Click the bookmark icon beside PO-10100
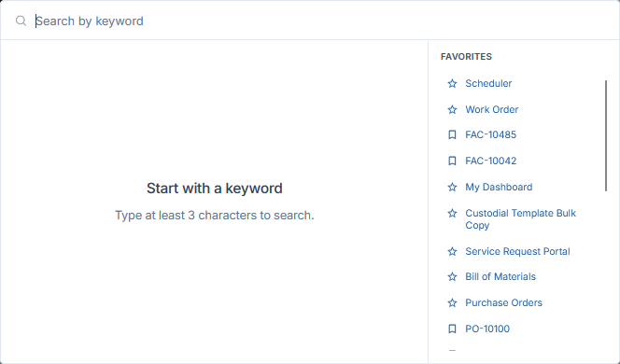Viewport: 620px width, 364px height. 452,329
